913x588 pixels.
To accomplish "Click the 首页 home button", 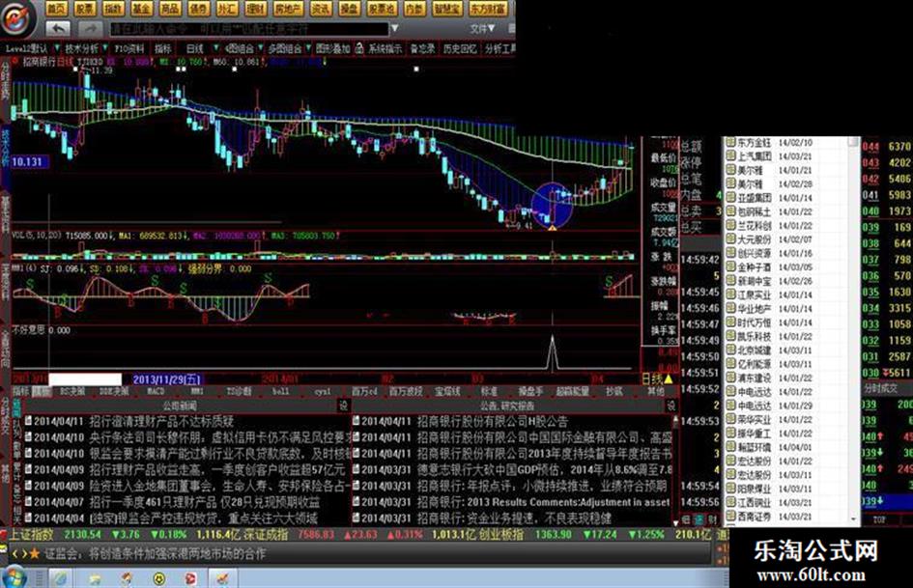I will tap(56, 9).
